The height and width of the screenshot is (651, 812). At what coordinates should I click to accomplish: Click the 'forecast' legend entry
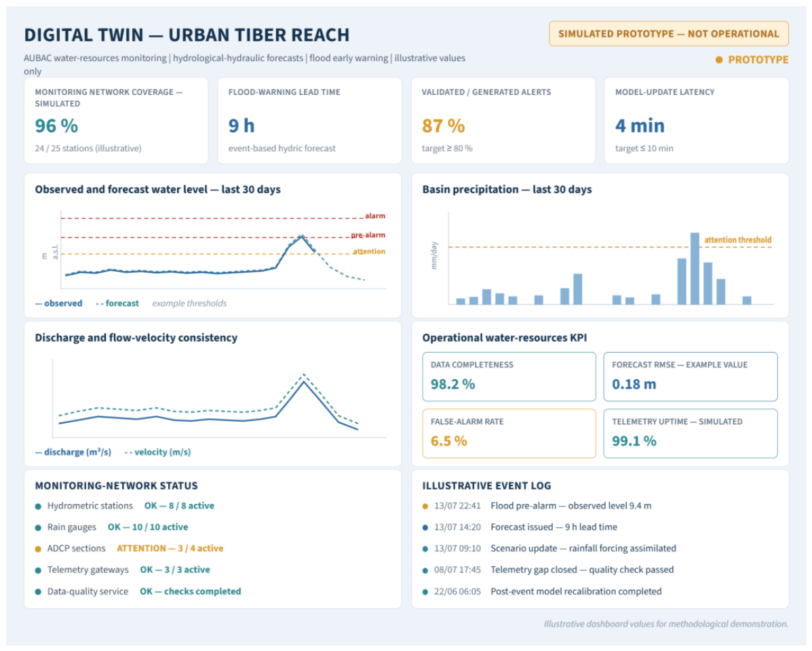pyautogui.click(x=117, y=303)
